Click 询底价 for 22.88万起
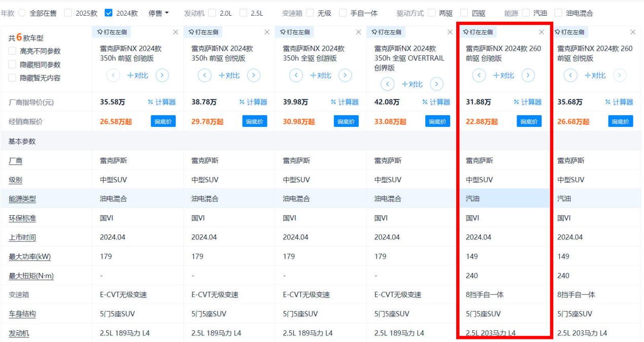 (529, 121)
